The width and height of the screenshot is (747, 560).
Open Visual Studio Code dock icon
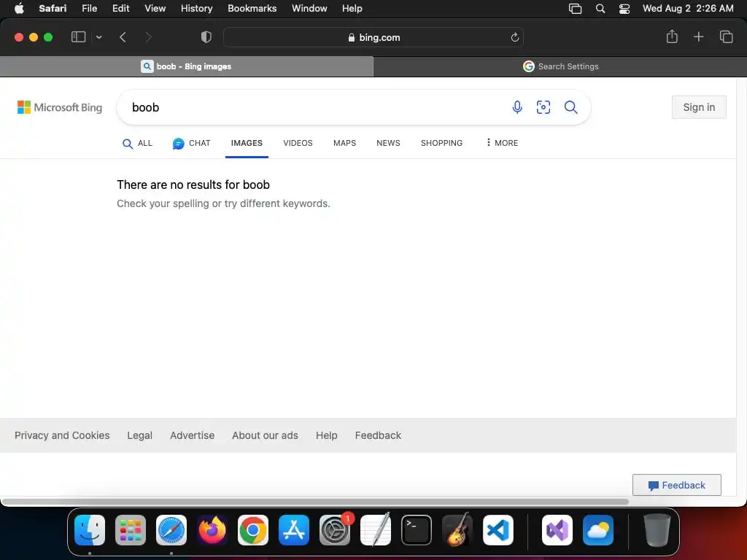(498, 530)
